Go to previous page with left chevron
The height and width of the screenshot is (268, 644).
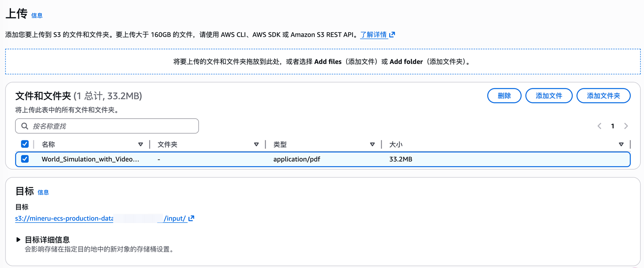click(599, 126)
